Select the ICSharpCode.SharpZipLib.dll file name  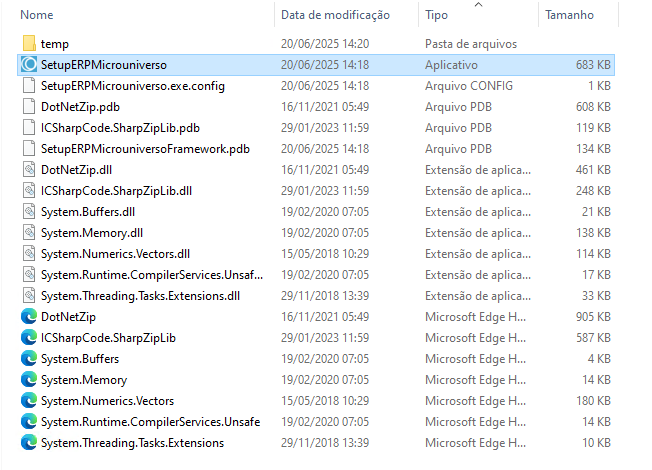(x=116, y=191)
